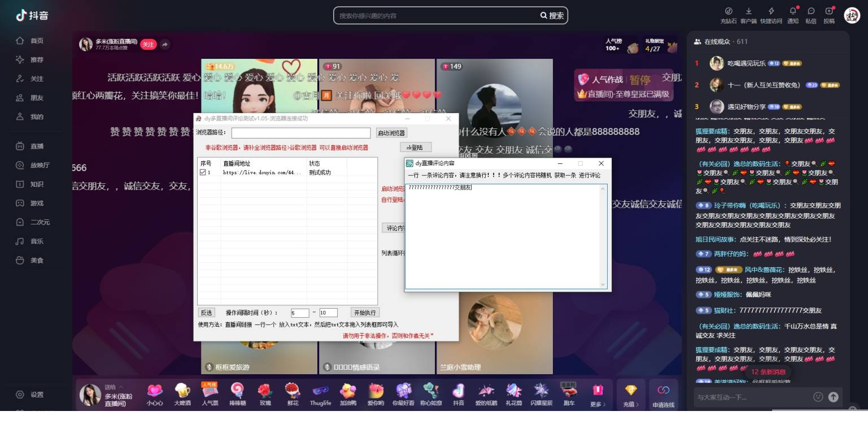
Task: Open viewer 吃喝遇见玩乐 in the ranking
Action: point(746,63)
